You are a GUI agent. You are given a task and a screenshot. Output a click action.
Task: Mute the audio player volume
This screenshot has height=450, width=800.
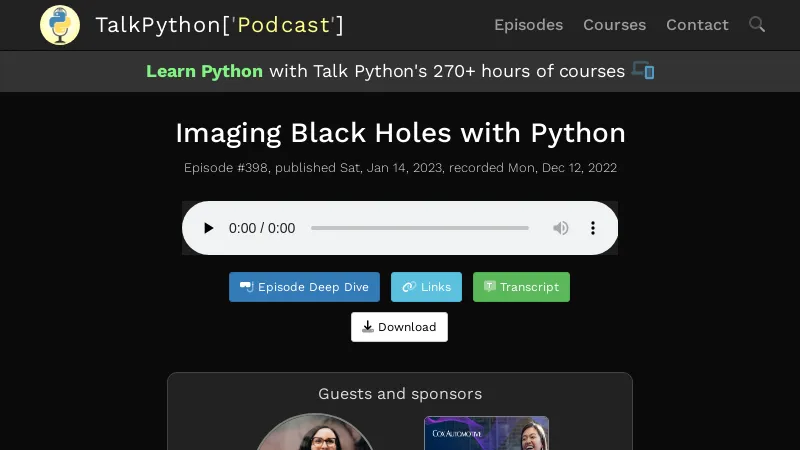(561, 228)
